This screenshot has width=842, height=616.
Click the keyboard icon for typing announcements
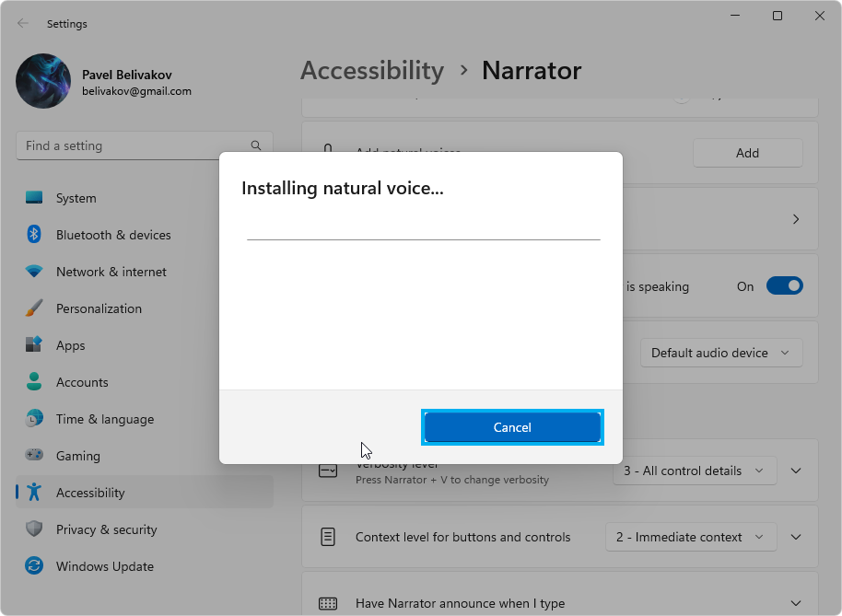(x=328, y=604)
